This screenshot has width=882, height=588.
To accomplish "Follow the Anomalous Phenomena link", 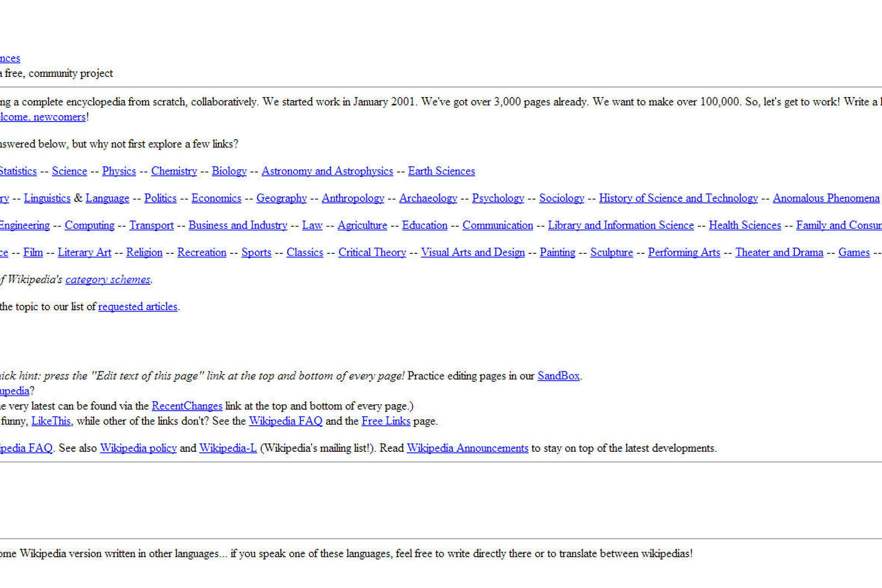I will (826, 198).
